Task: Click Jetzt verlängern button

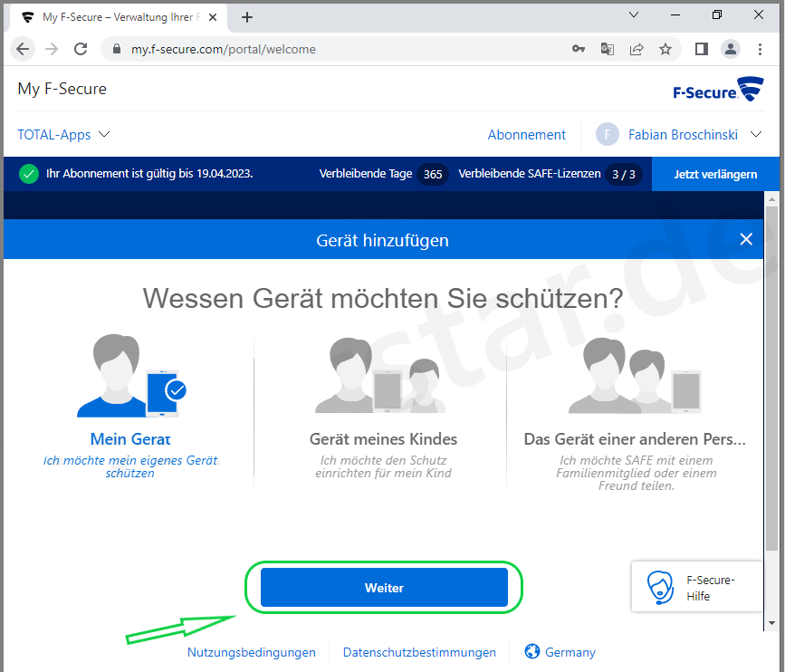Action: pyautogui.click(x=715, y=174)
